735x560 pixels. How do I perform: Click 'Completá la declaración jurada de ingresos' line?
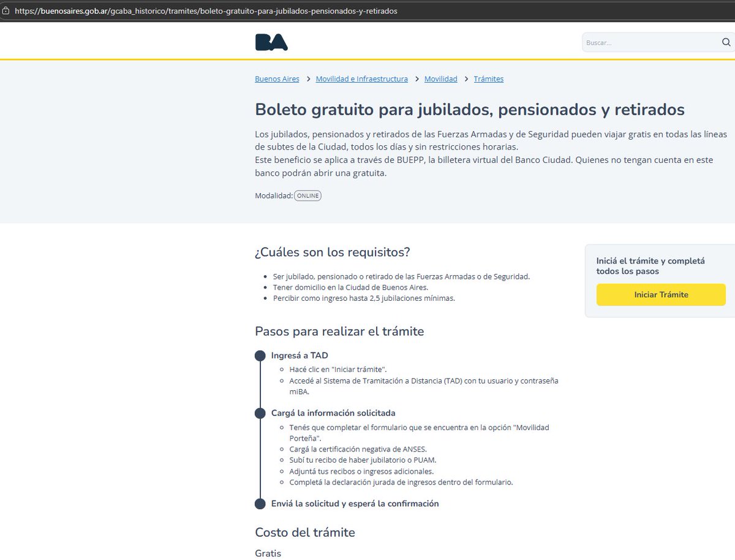coord(401,482)
